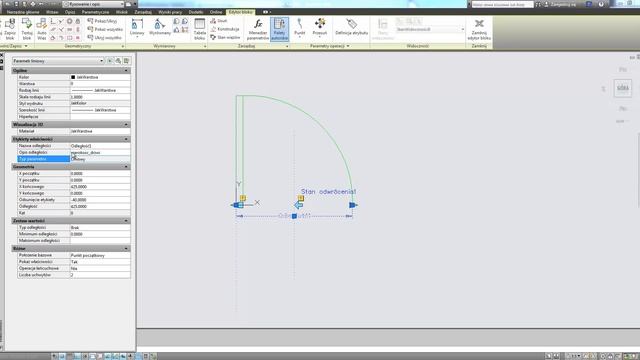Image resolution: width=640 pixels, height=360 pixels.
Task: Open the Wstaw ribbon tab
Action: (x=52, y=12)
